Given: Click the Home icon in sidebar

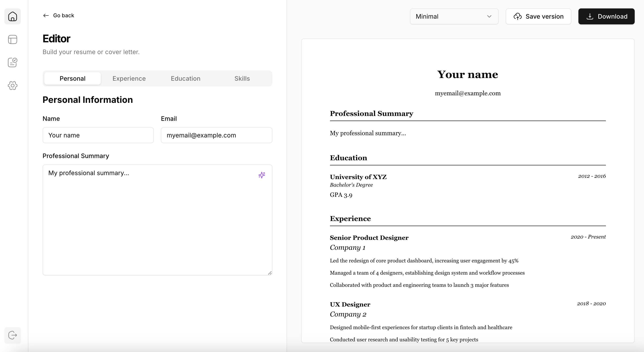Looking at the screenshot, I should (12, 16).
